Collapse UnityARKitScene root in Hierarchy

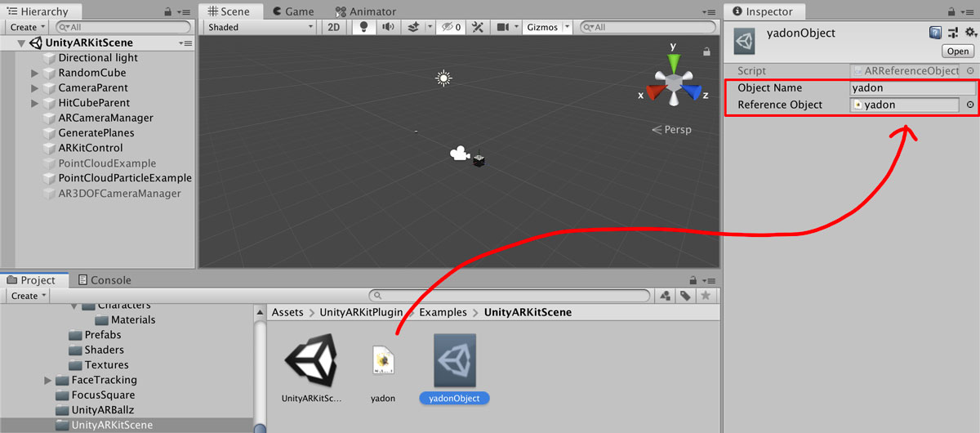click(20, 42)
